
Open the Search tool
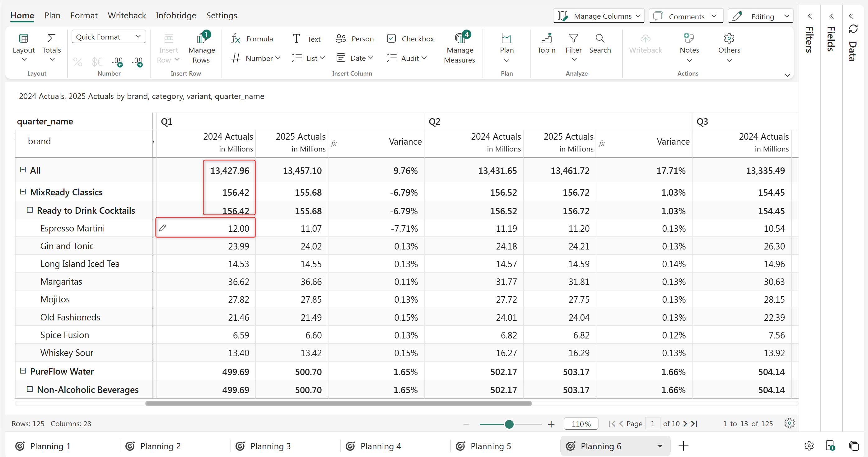point(600,44)
